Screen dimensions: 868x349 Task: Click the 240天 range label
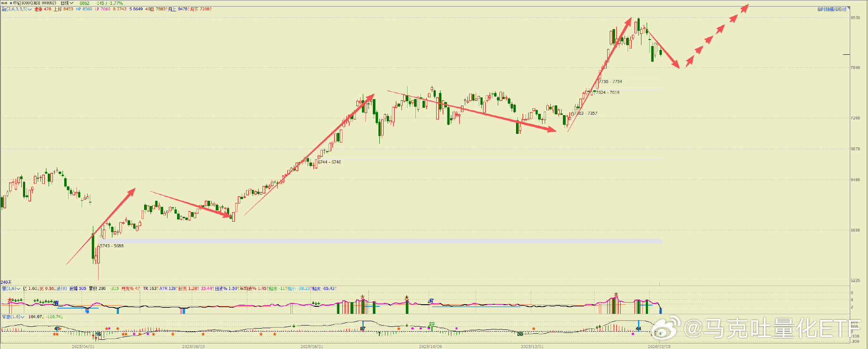tap(6, 282)
